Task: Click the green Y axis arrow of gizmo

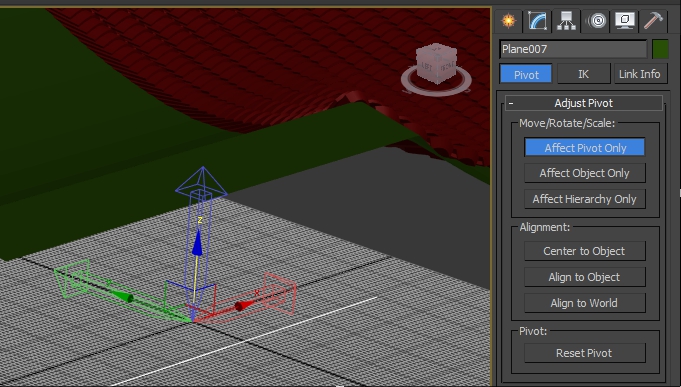Action: click(x=123, y=296)
